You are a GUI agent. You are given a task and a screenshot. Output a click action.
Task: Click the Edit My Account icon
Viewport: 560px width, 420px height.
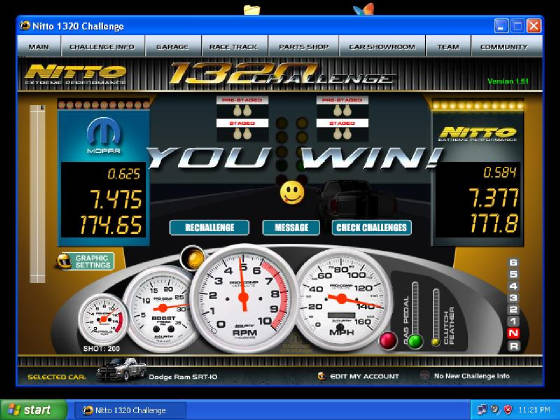(321, 376)
